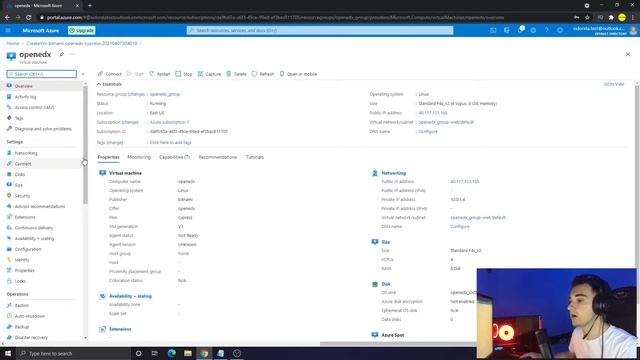Switch to the Monitoring tab

click(139, 157)
